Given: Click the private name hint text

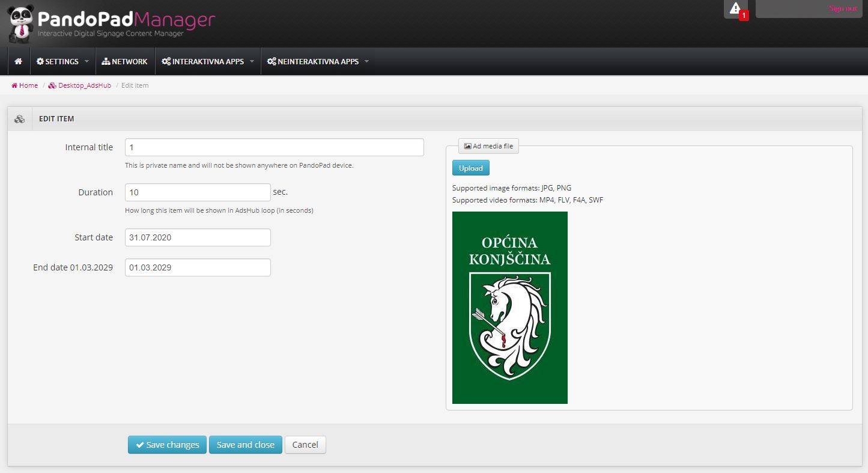Looking at the screenshot, I should [239, 165].
